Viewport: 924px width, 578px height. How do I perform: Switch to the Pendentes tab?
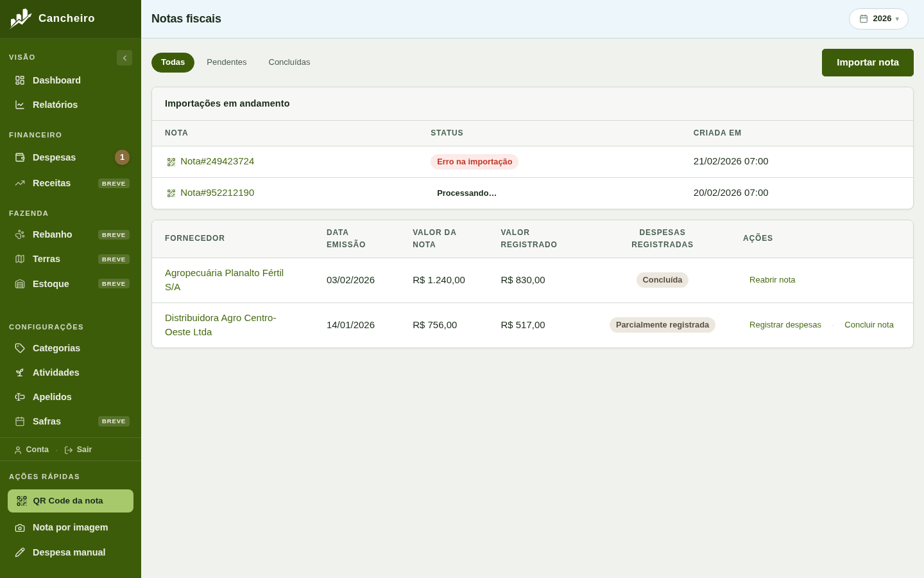pos(227,62)
